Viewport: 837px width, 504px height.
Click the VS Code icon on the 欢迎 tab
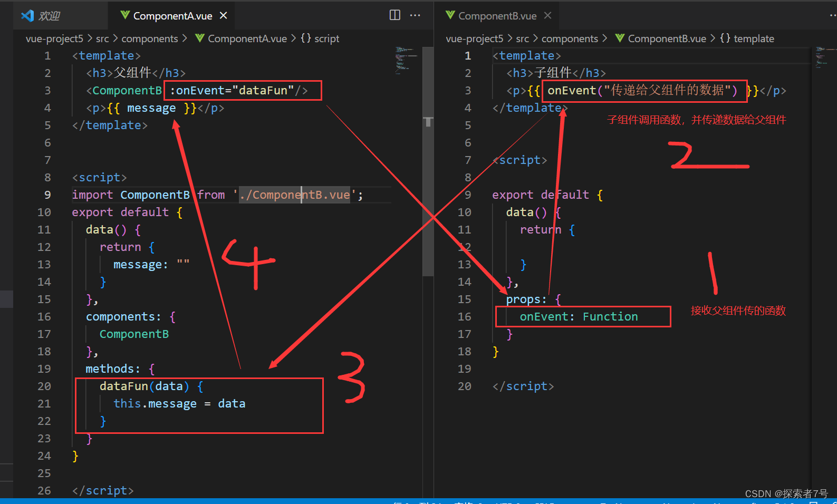27,16
